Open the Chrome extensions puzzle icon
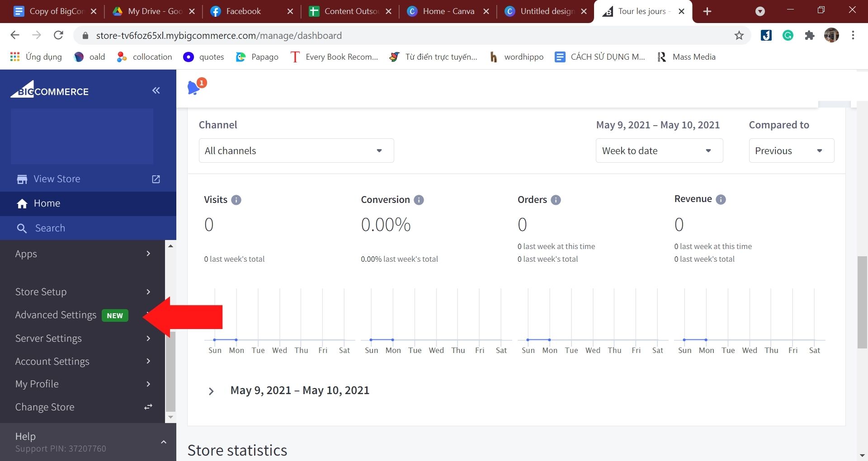Viewport: 868px width, 461px height. [x=809, y=35]
